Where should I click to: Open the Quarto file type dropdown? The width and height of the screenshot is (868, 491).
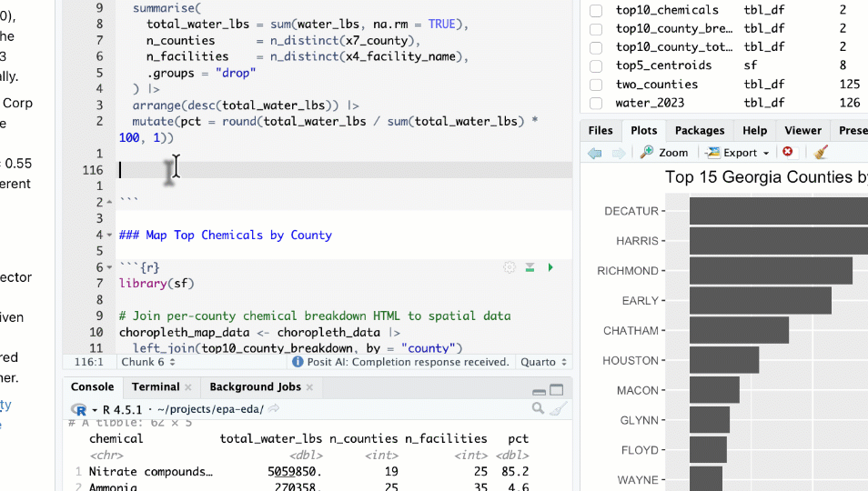(x=543, y=362)
